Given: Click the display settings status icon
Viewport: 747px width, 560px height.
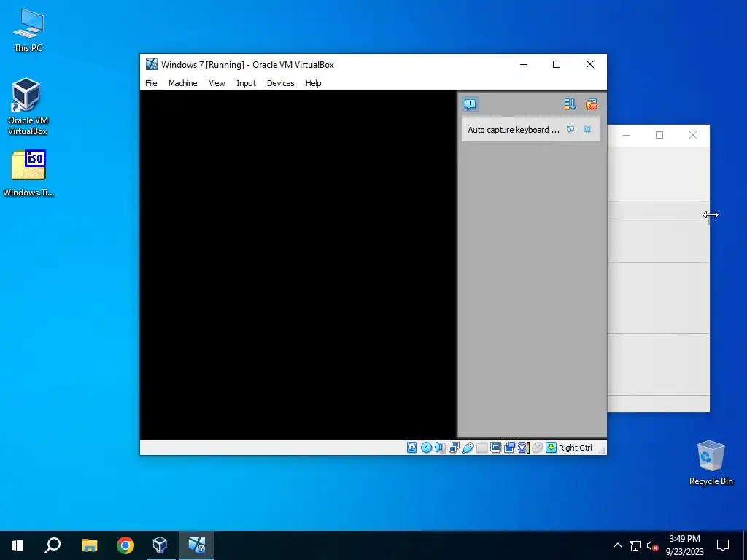Looking at the screenshot, I should [495, 448].
